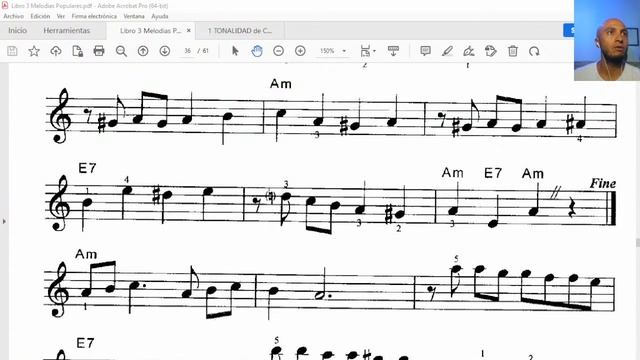The width and height of the screenshot is (640, 360).
Task: Zoom out with the minus button
Action: pos(278,51)
